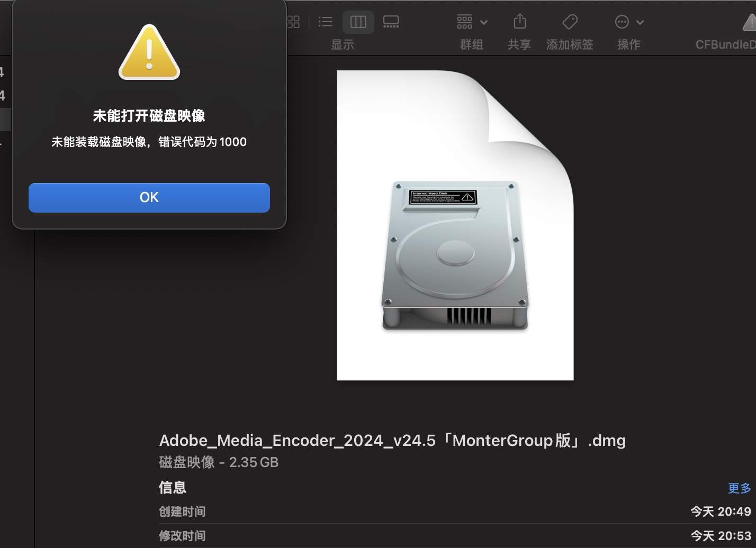756x548 pixels.
Task: Switch to icon grid view in toolbar
Action: pos(293,22)
